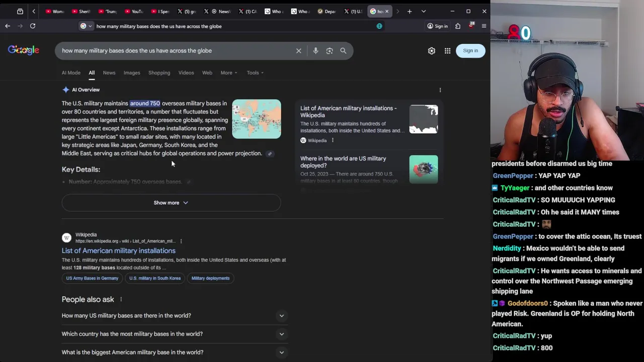644x362 pixels.
Task: Click the magnifying glass search button
Action: [x=343, y=51]
